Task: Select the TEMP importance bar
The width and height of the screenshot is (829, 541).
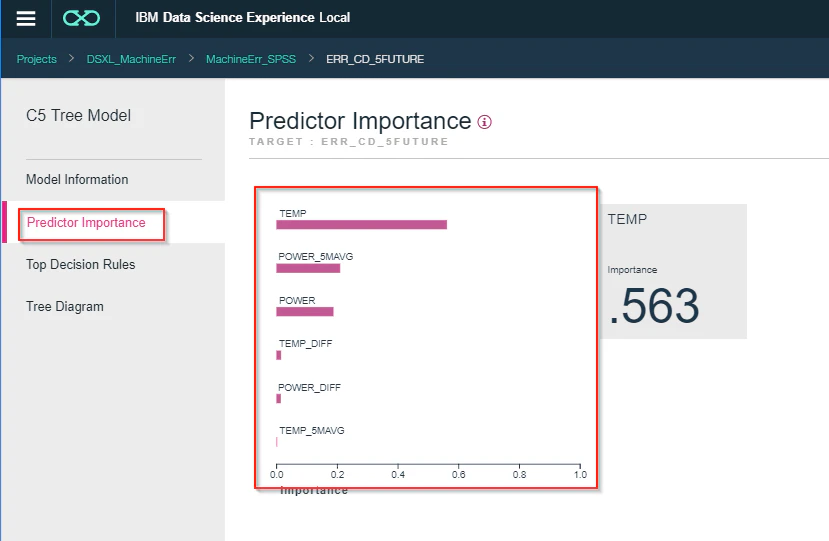Action: tap(362, 225)
